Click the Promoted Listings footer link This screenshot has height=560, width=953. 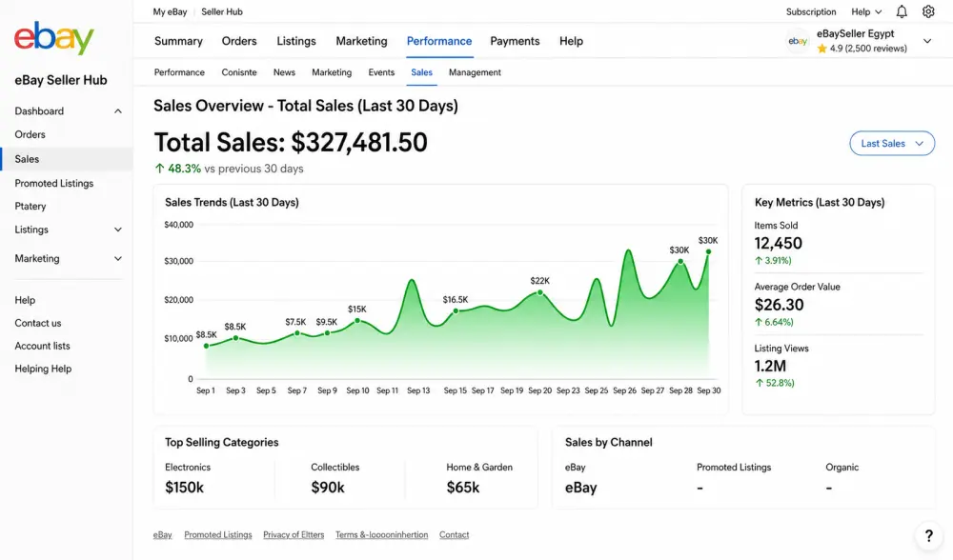pyautogui.click(x=217, y=535)
